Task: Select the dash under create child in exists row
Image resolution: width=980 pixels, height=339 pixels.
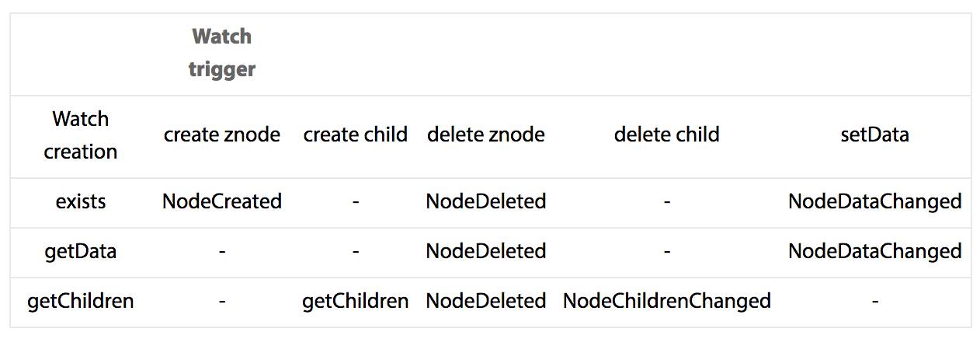Action: 355,202
